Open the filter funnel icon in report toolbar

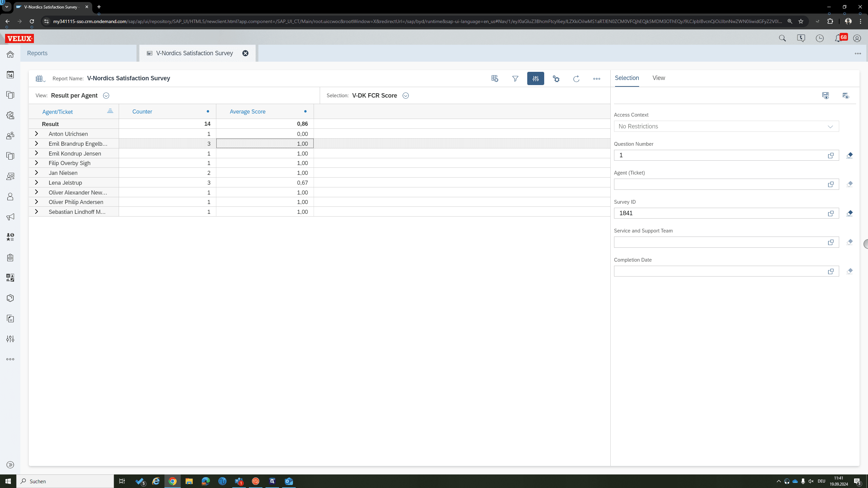coord(515,79)
